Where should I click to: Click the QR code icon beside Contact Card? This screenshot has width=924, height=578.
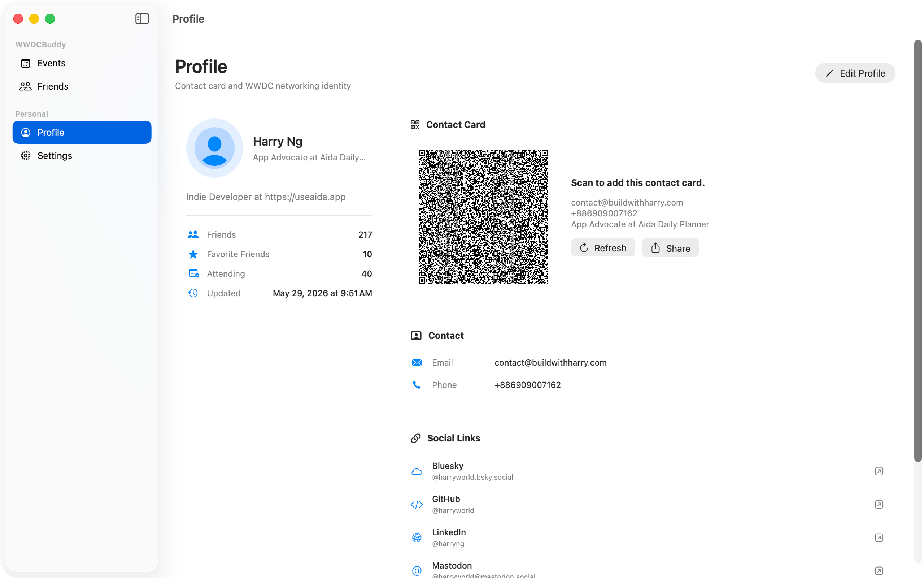415,125
